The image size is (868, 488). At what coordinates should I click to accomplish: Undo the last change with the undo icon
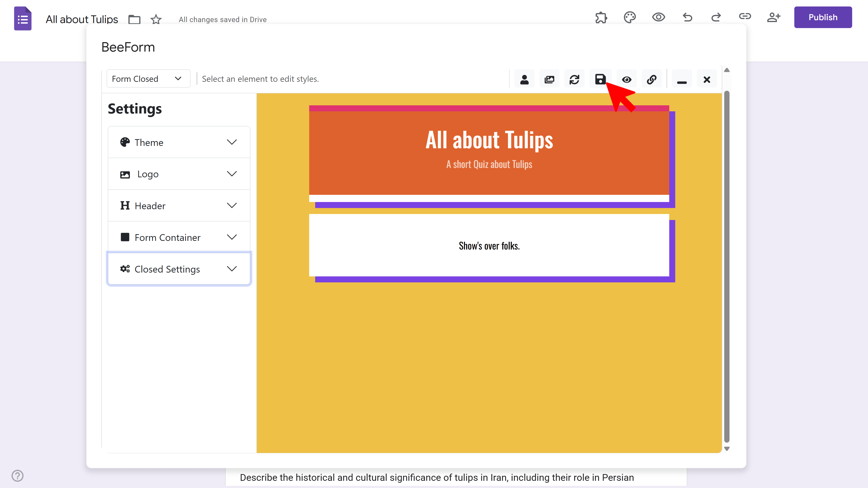(x=687, y=17)
